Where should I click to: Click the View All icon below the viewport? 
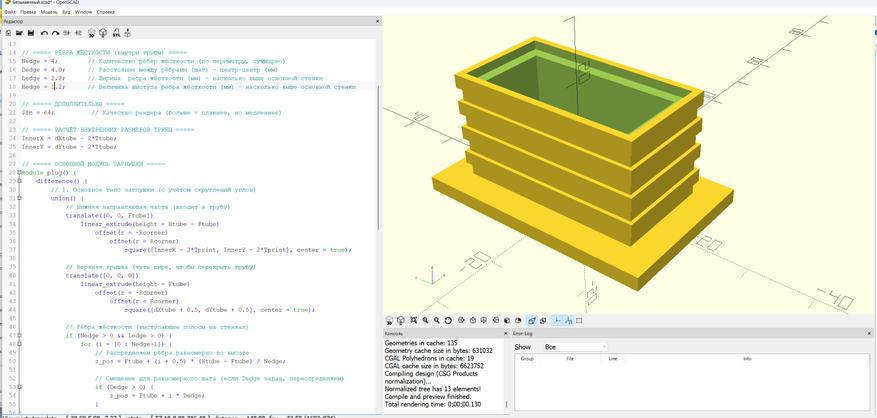[413, 320]
